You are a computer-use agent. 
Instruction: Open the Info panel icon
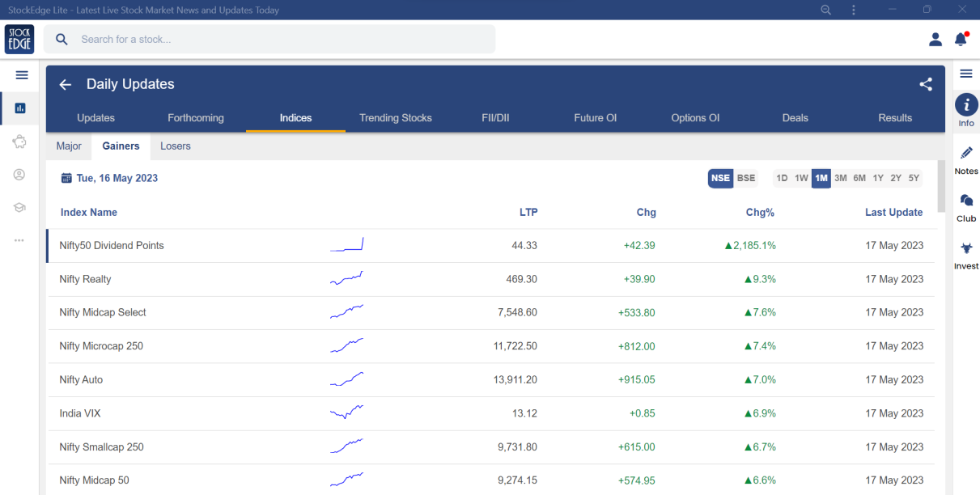966,104
